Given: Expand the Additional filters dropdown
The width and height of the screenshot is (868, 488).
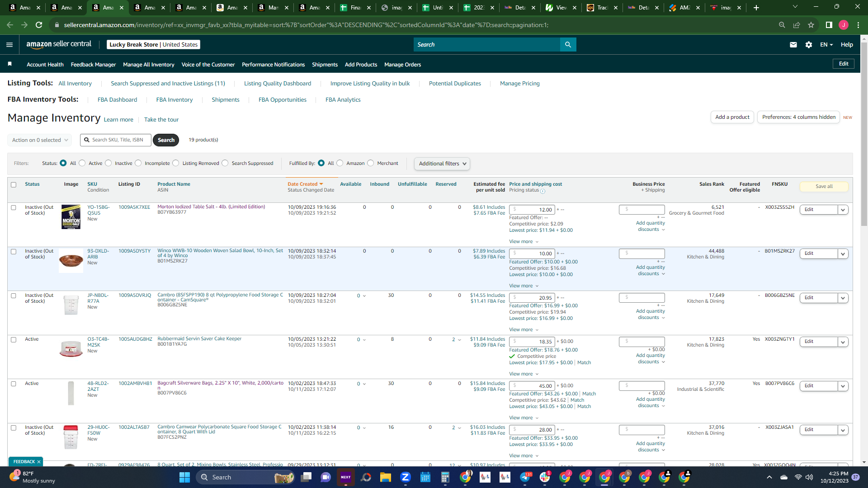Looking at the screenshot, I should (x=442, y=164).
